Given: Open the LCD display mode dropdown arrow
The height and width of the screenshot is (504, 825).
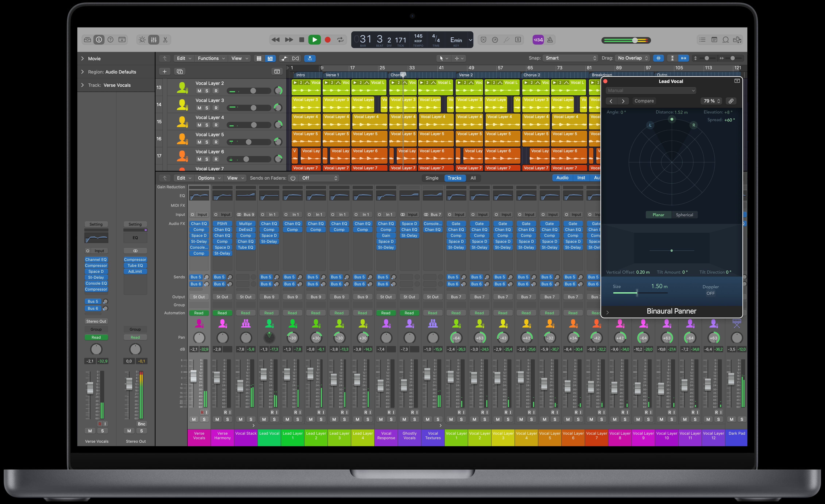Looking at the screenshot, I should coord(470,40).
